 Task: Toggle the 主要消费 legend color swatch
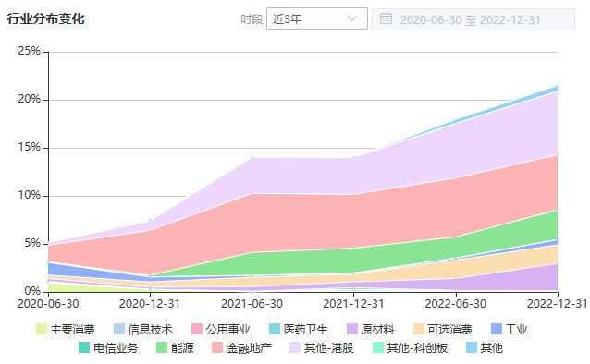[x=42, y=329]
